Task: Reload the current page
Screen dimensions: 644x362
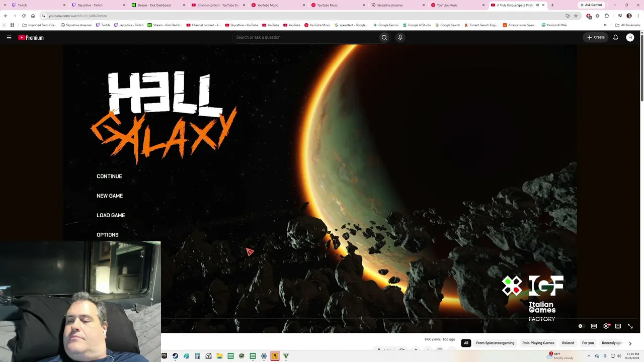Action: coord(24,16)
